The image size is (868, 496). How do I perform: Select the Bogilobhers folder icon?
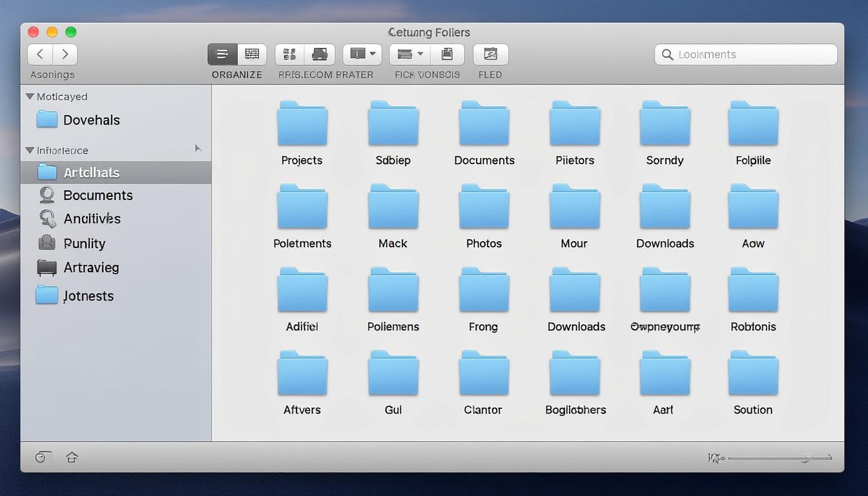pos(575,373)
